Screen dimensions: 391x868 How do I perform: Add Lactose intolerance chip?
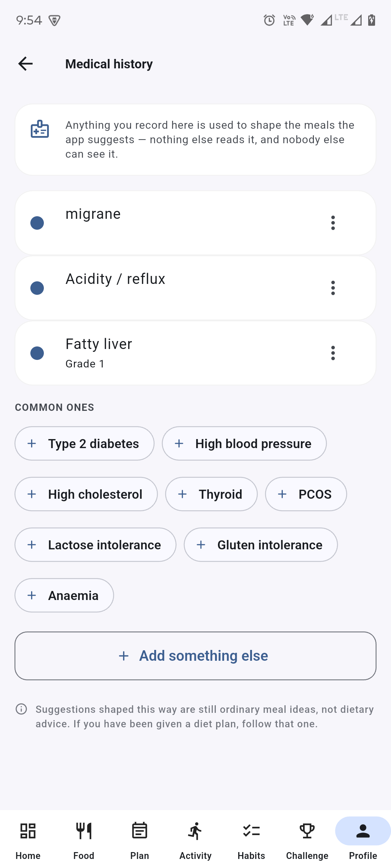pos(96,545)
